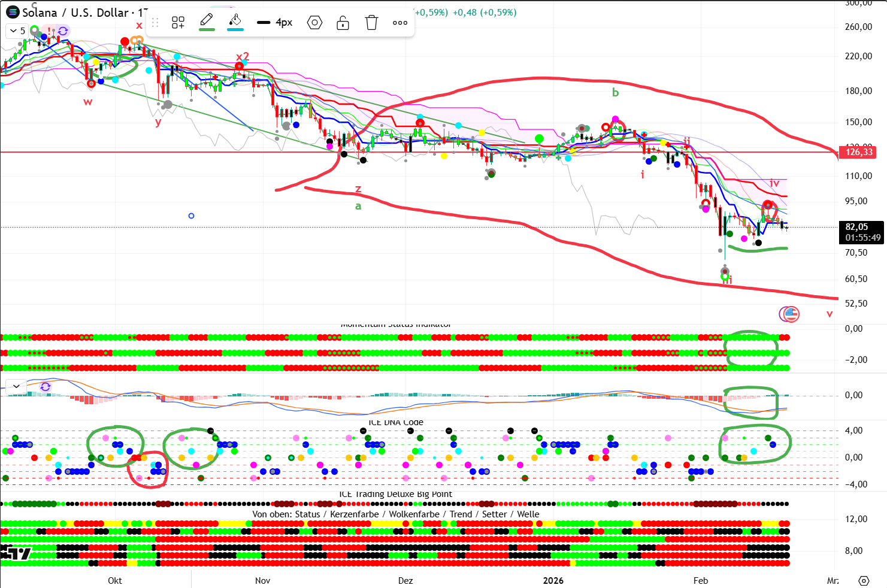Expand the indicator legend showing 5
887x588 pixels.
[x=17, y=31]
